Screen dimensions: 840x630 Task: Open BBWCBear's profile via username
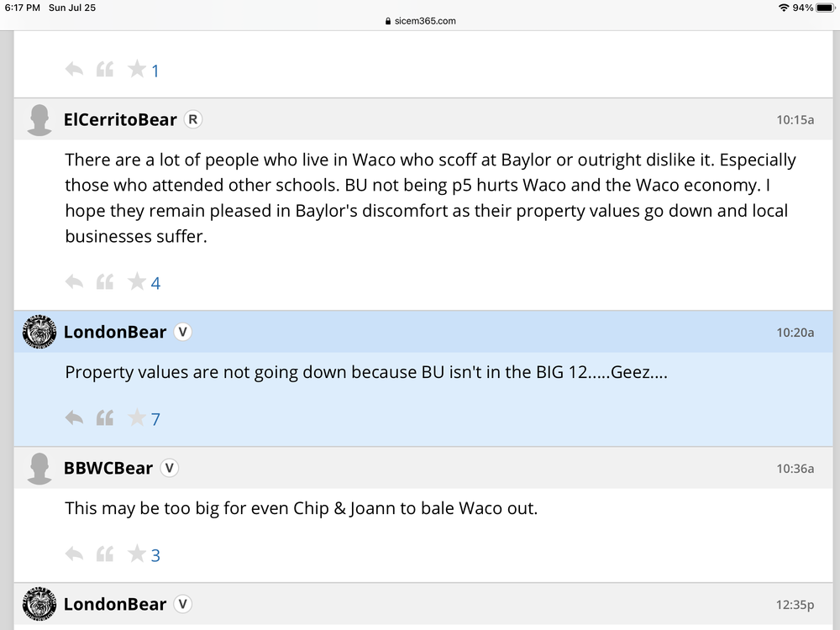tap(108, 468)
